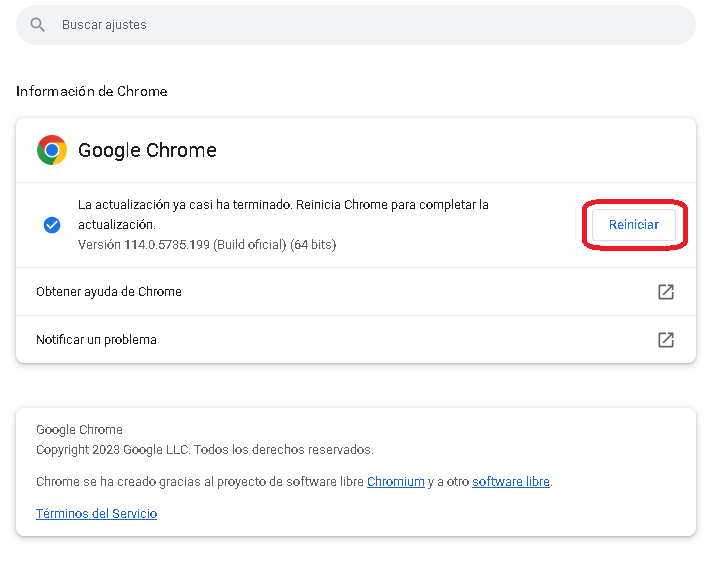
Task: Click the Versión 114.0.5735.199 text
Action: coord(207,245)
